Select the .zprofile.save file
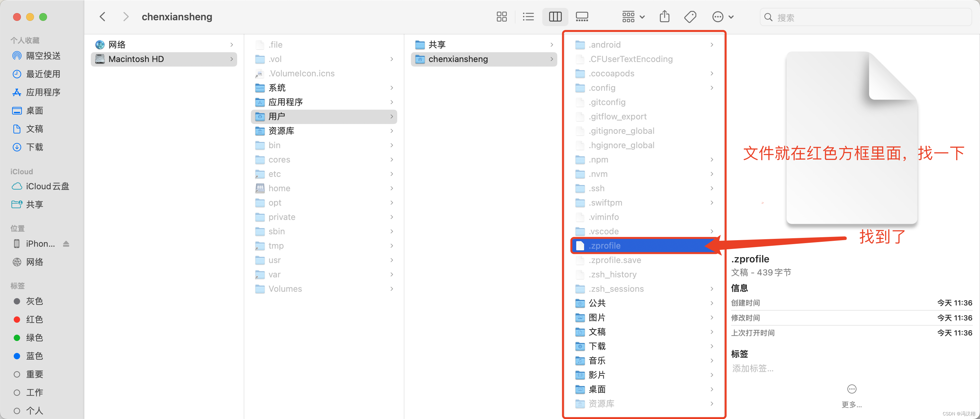 click(645, 260)
